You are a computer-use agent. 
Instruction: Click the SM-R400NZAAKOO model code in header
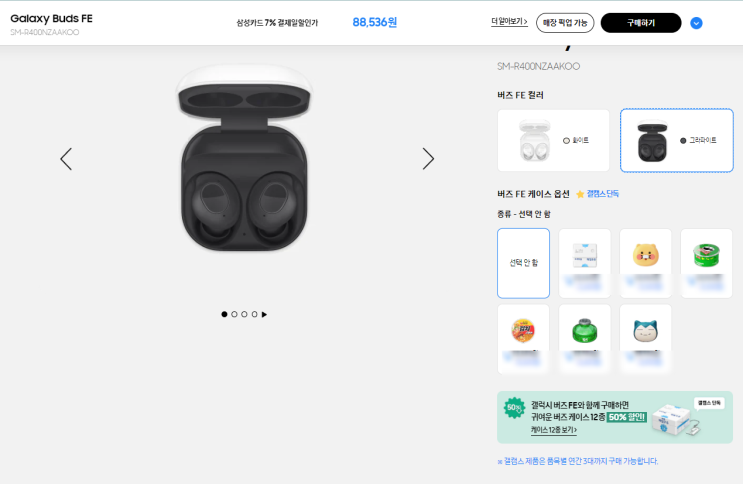click(x=45, y=32)
